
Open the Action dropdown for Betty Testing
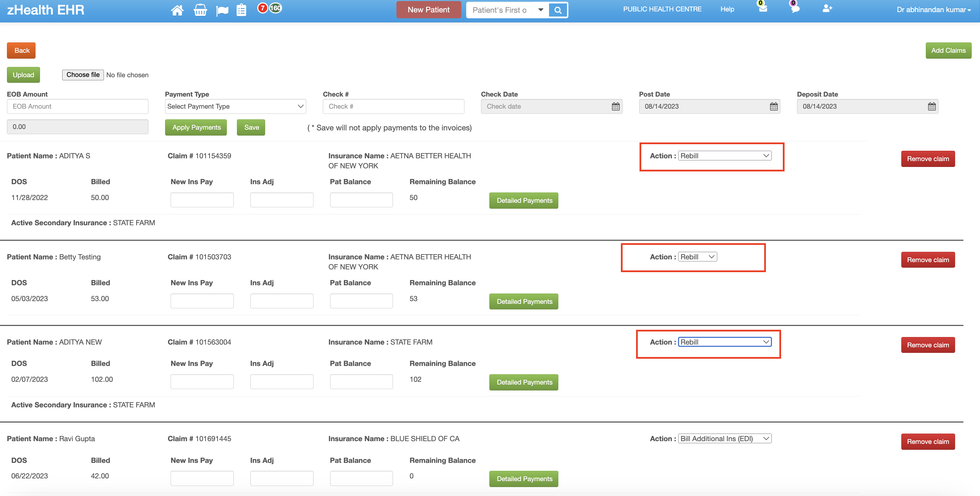coord(697,257)
